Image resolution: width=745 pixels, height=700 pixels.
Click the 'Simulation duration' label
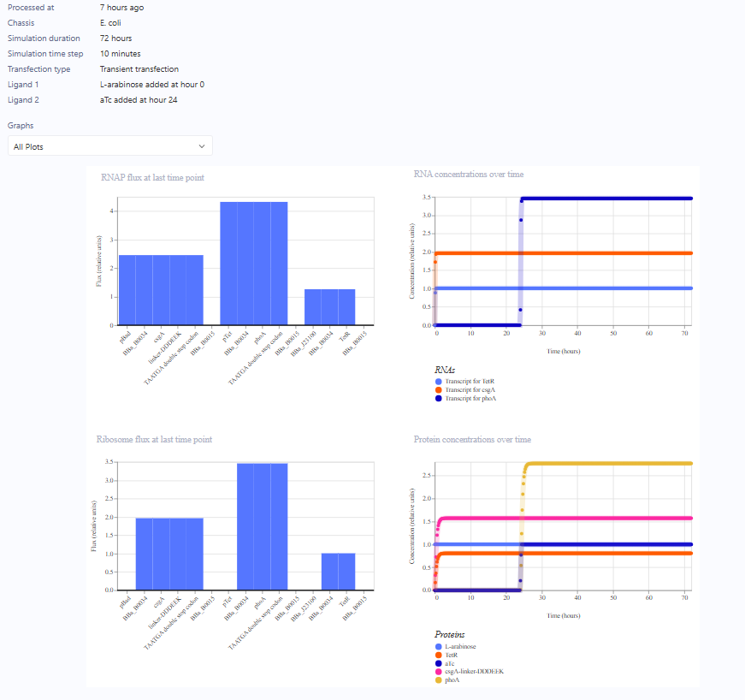point(44,38)
